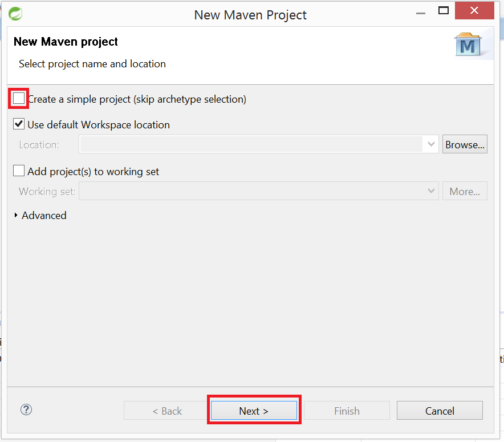Maximize the New Maven Project dialog
504x442 pixels.
(444, 11)
